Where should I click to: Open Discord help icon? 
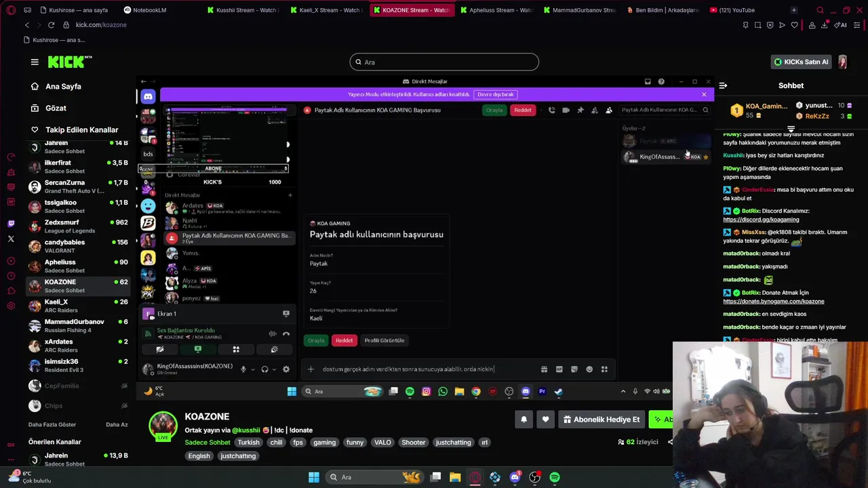[x=661, y=81]
